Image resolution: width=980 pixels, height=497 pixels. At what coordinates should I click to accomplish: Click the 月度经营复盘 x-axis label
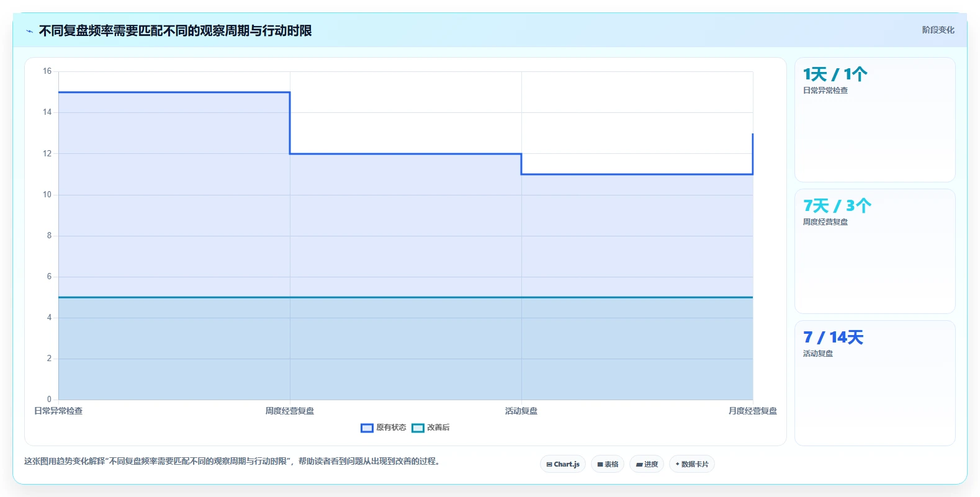(753, 411)
